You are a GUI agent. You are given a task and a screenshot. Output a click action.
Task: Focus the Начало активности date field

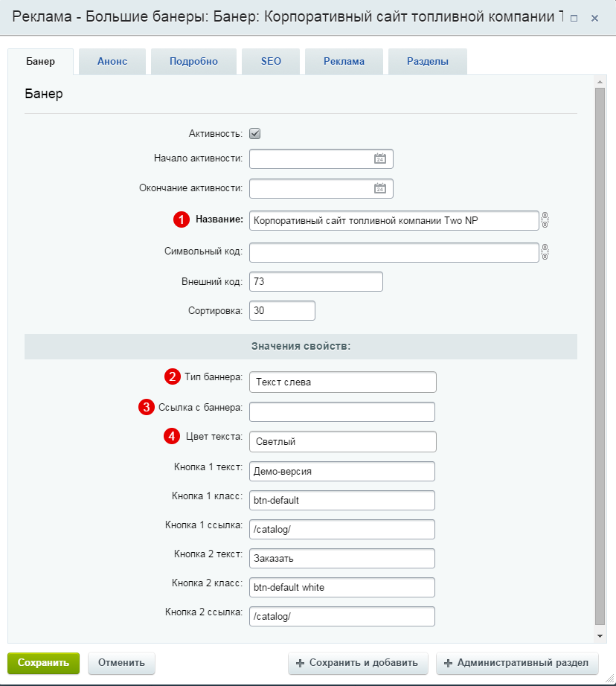(x=321, y=158)
